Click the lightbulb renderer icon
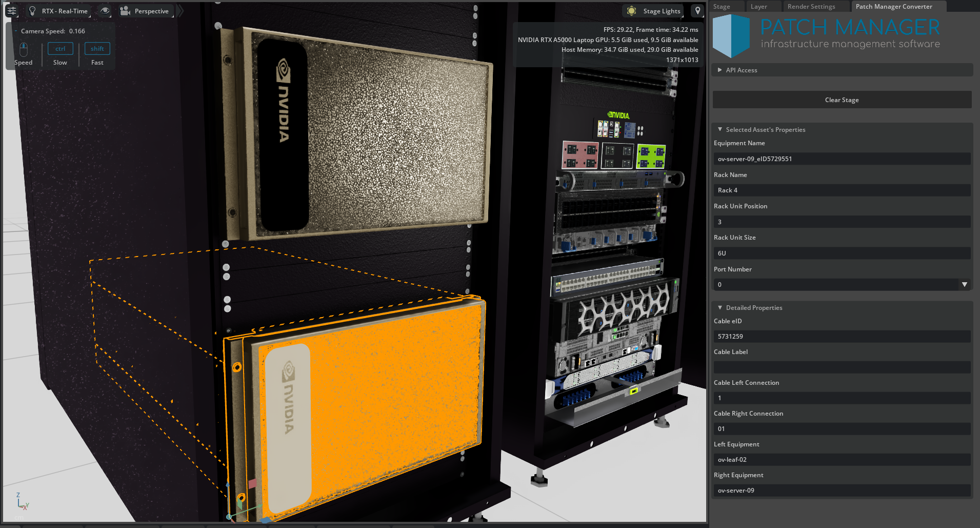Viewport: 980px width, 528px height. 32,11
